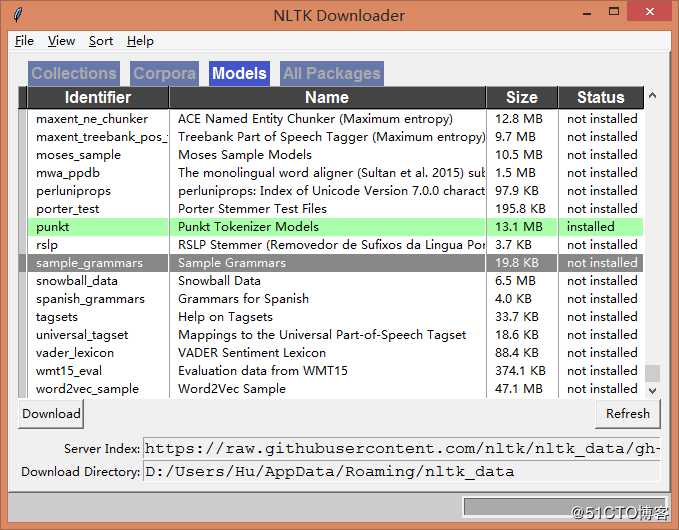Click the Download button
This screenshot has height=530, width=679.
pos(51,414)
